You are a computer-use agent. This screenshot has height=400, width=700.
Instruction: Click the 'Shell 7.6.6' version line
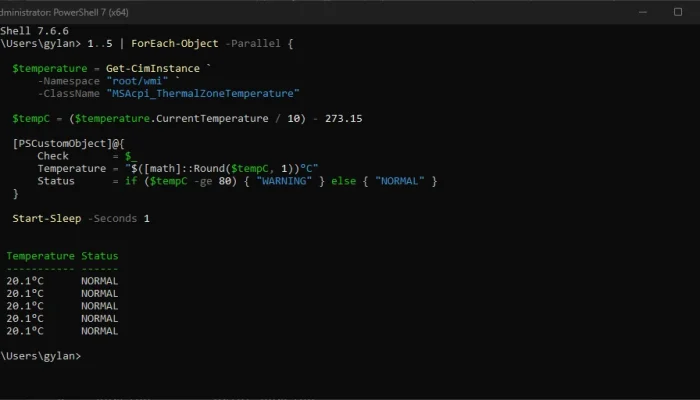[x=34, y=31]
